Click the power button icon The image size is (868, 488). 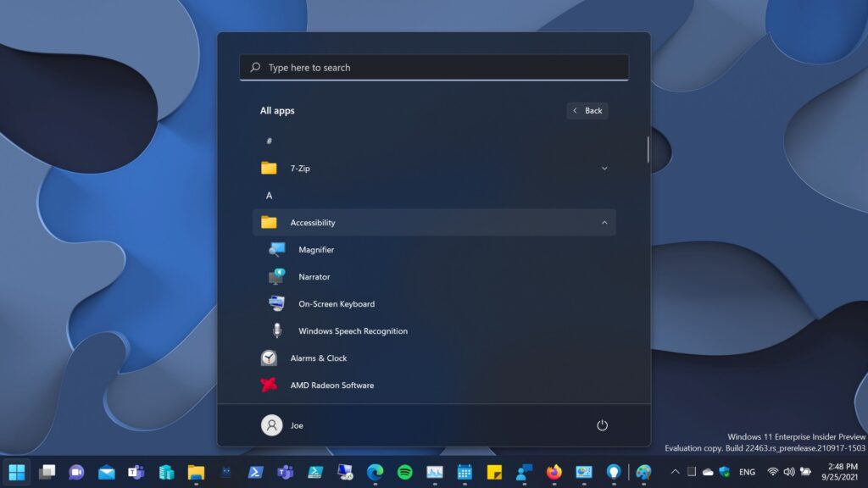[602, 425]
